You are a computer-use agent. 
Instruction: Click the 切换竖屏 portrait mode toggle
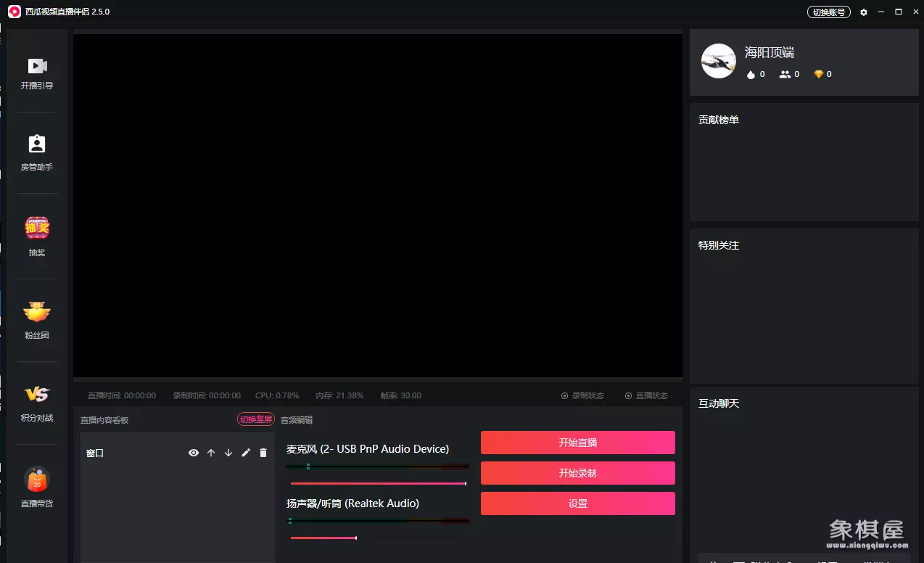(x=256, y=419)
